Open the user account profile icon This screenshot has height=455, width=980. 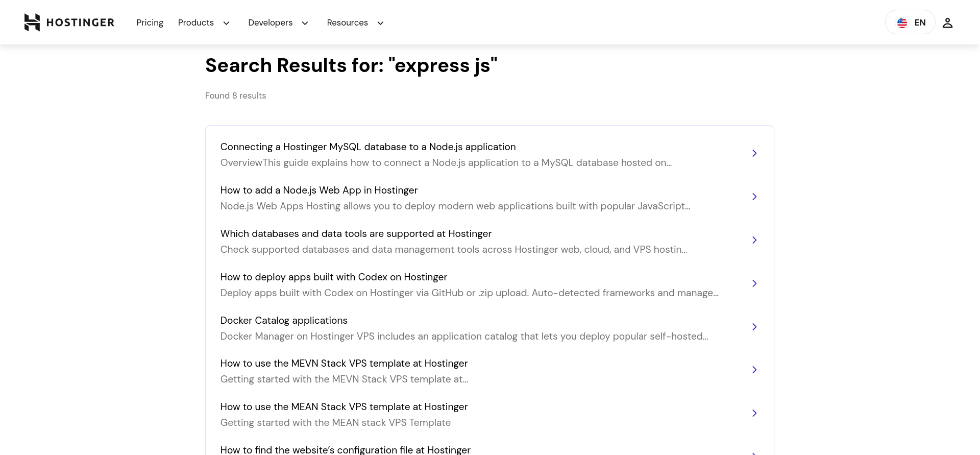(x=947, y=22)
